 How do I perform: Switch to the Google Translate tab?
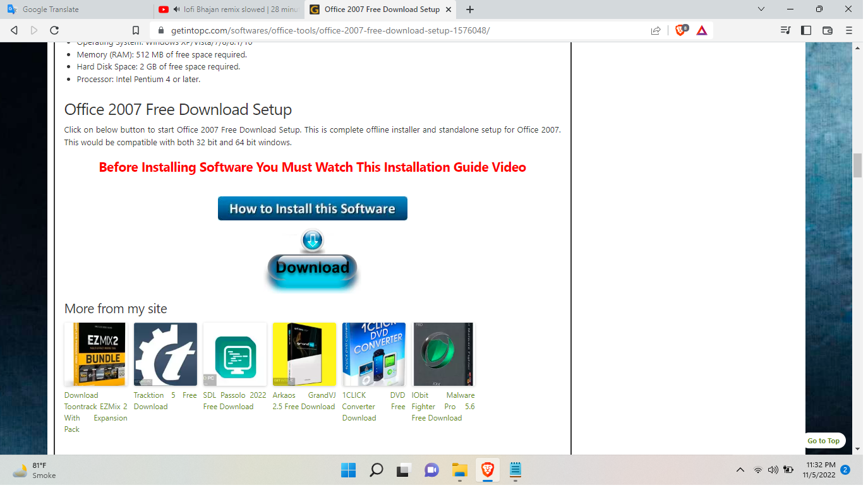[76, 9]
